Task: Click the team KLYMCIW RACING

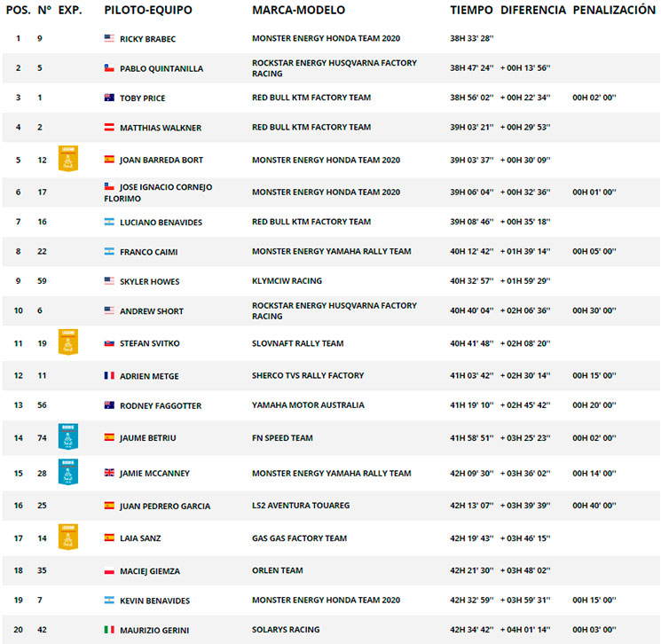Action: point(287,280)
